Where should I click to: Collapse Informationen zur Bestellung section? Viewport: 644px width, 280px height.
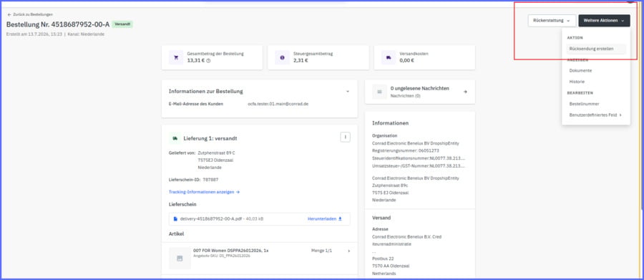coord(348,91)
